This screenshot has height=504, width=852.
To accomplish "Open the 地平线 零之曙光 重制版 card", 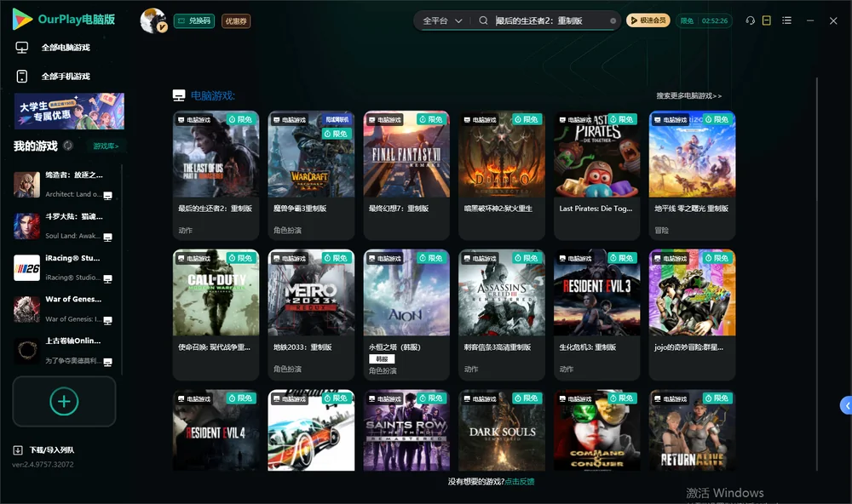I will click(x=692, y=175).
